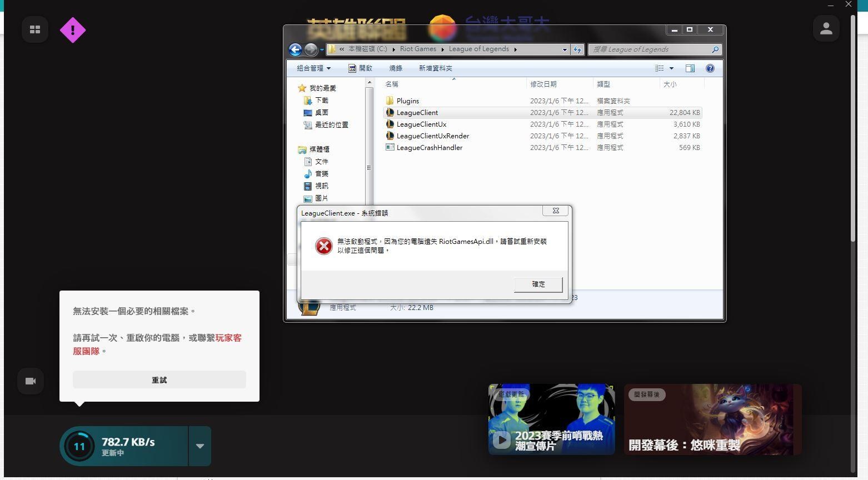This screenshot has width=868, height=480.
Task: Click the 重試 retry button
Action: [159, 380]
